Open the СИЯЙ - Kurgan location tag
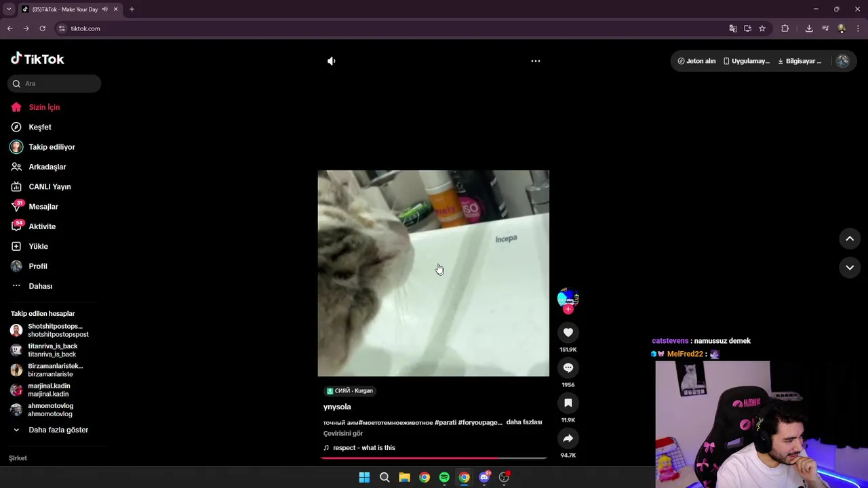 tap(350, 390)
